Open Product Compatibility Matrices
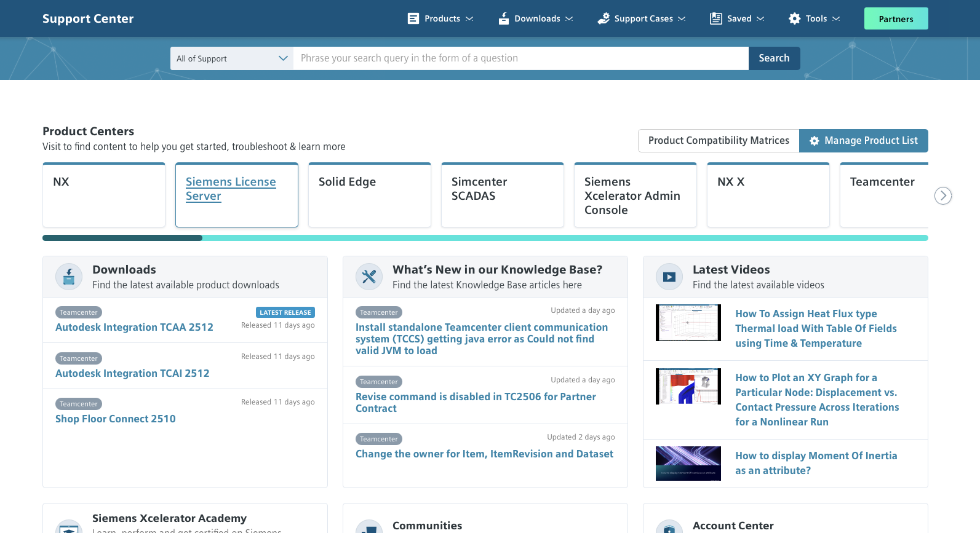Screen dimensions: 980x533 (x=719, y=141)
